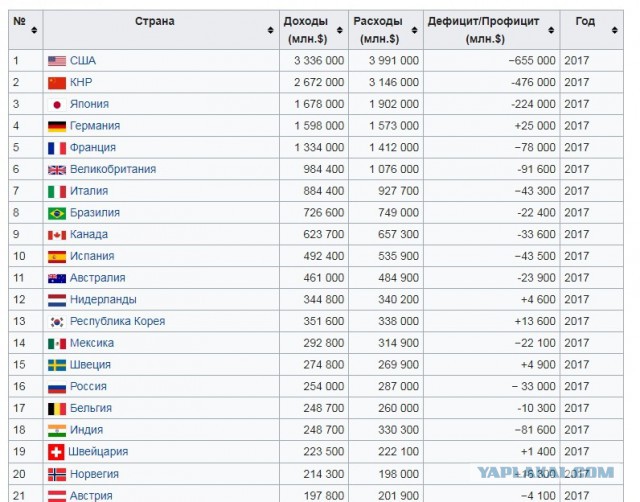Go to Швеция link
This screenshot has width=640, height=502.
coord(90,364)
